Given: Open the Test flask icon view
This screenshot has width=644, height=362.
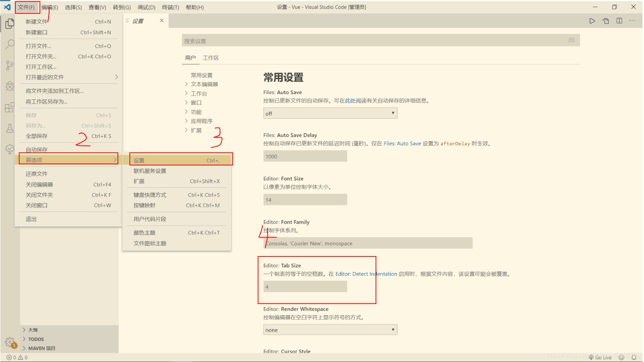Looking at the screenshot, I should click(10, 128).
